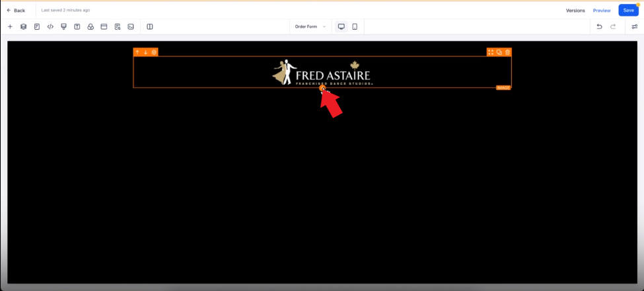Click the orange IMAGE label tag
This screenshot has height=291, width=644.
(503, 87)
